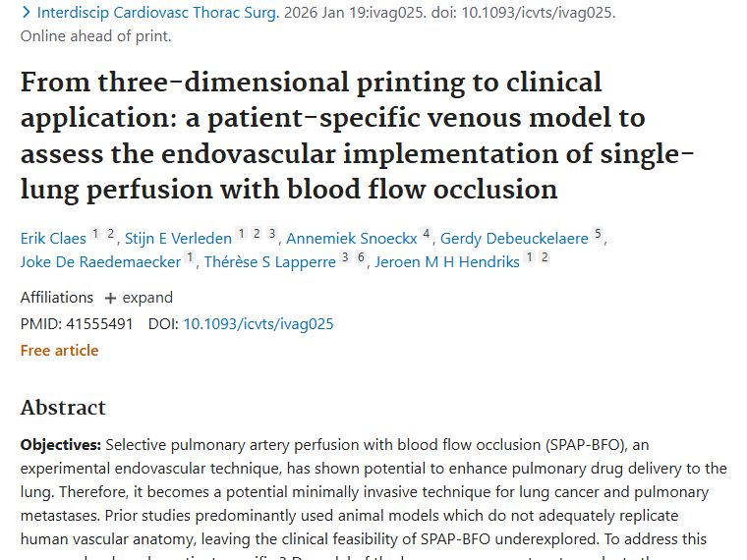The height and width of the screenshot is (560, 747).
Task: Expand the Affiliations section
Action: (138, 298)
